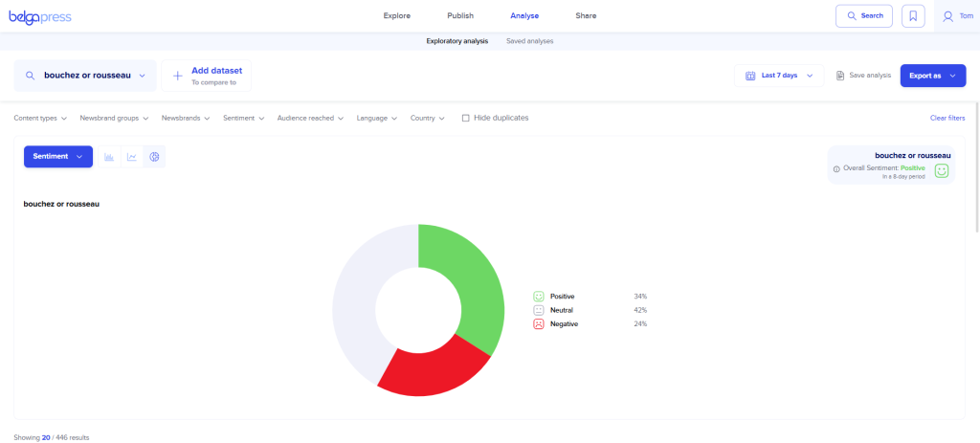Click the plus icon to add dataset
980x443 pixels.
pos(177,76)
